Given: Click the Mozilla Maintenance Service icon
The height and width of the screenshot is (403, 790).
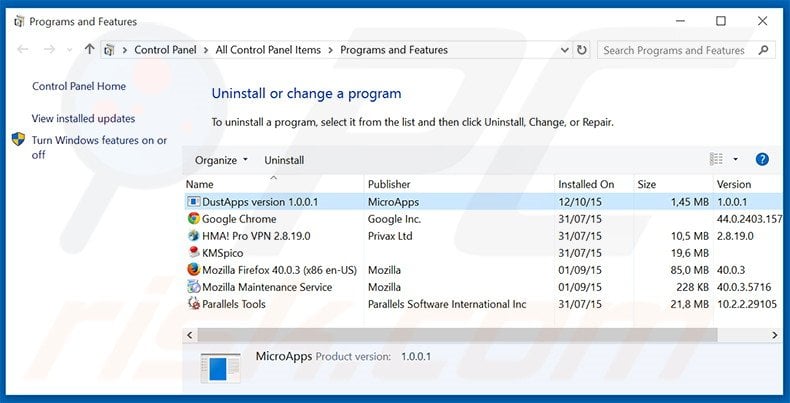Looking at the screenshot, I should point(193,287).
